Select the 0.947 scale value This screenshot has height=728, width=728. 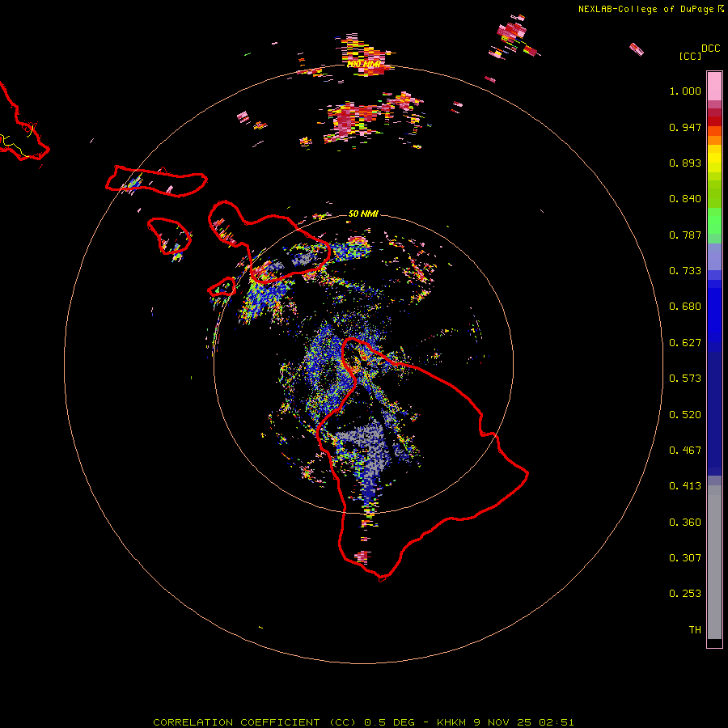(x=685, y=127)
